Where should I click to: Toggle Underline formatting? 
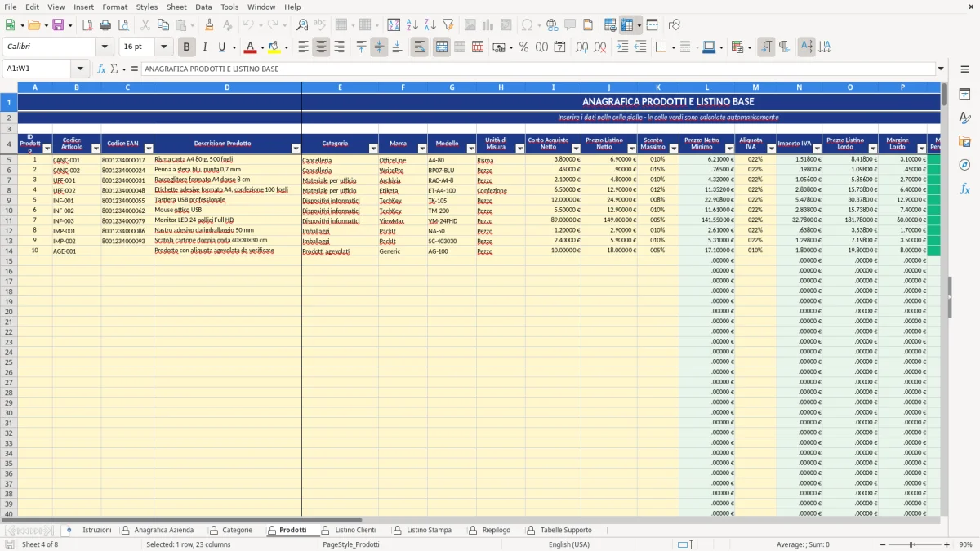(221, 47)
